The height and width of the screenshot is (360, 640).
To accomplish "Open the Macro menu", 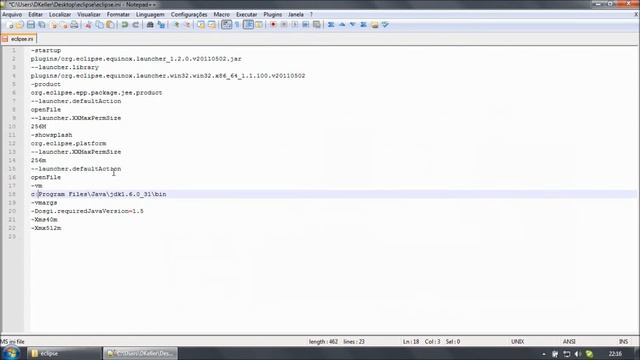I will point(222,14).
